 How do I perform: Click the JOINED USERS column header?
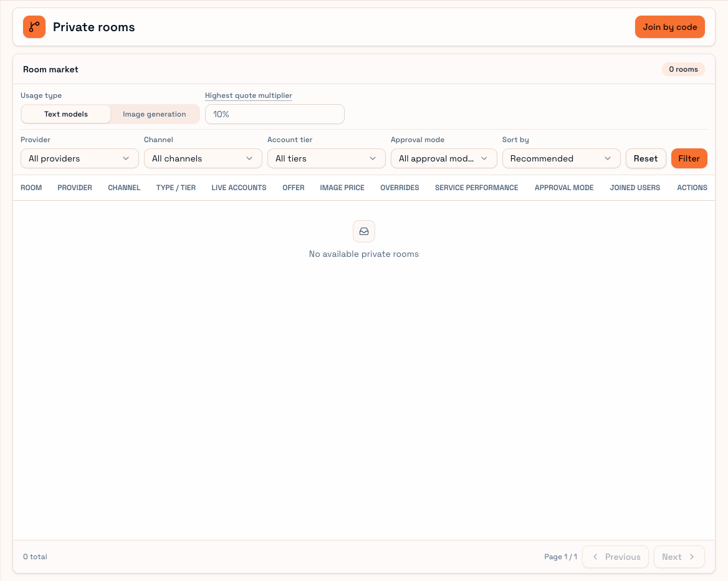point(635,188)
